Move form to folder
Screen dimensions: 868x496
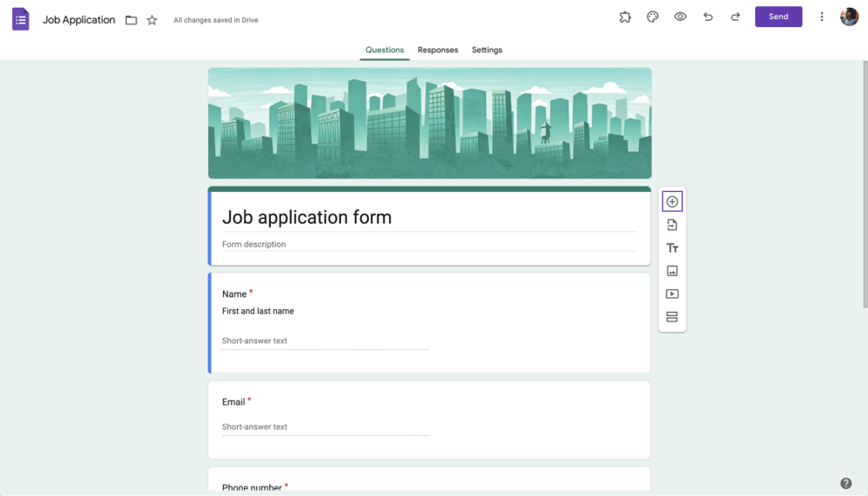point(131,20)
